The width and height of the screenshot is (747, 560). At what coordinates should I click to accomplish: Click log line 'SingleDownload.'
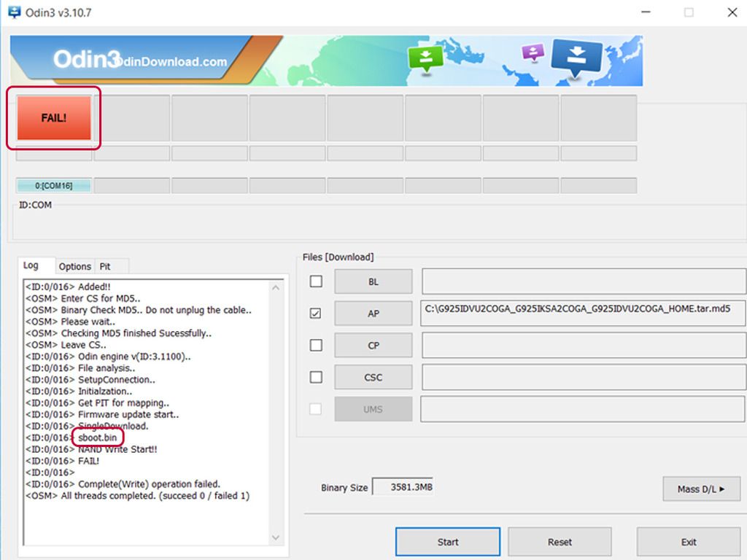[x=113, y=426]
